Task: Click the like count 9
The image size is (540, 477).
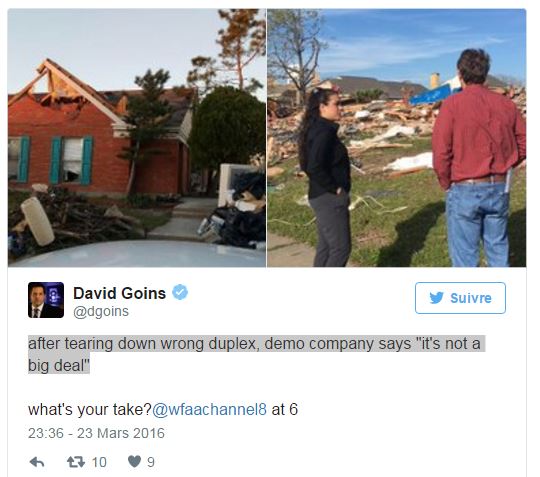Action: point(151,462)
